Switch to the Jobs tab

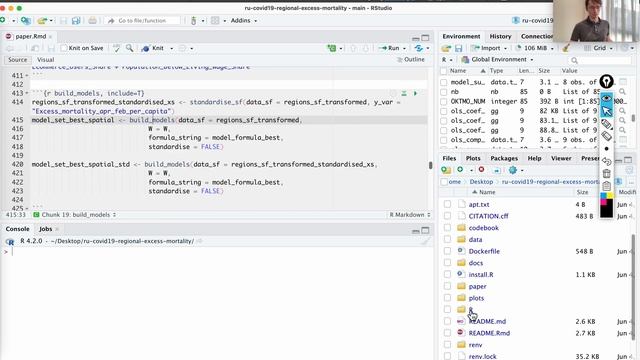tap(45, 229)
